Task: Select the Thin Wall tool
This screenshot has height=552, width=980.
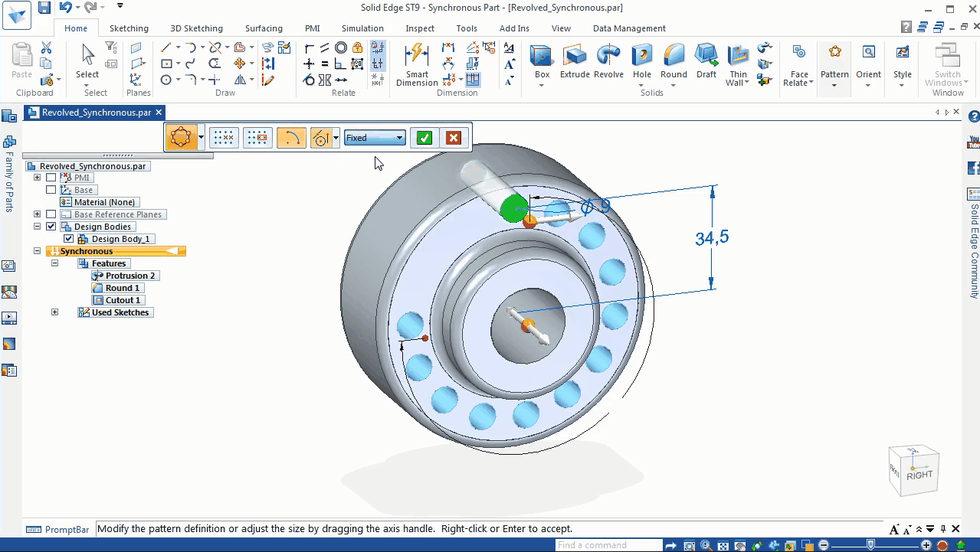Action: point(738,64)
